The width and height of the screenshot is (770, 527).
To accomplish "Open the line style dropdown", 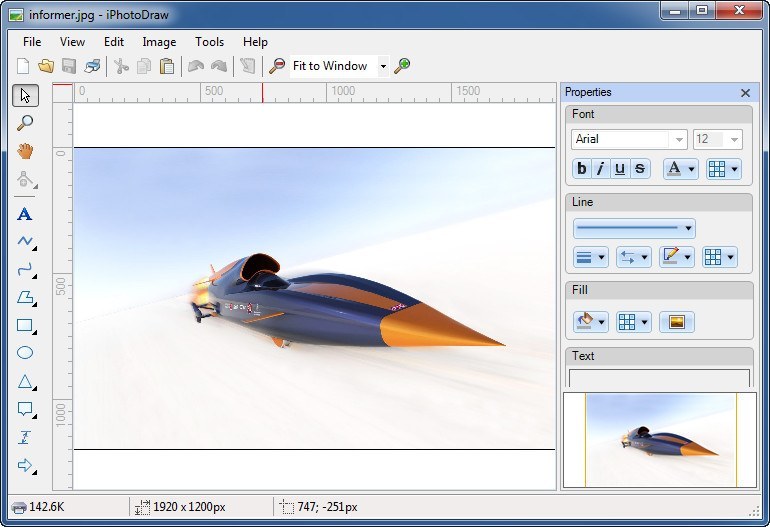I will (634, 228).
